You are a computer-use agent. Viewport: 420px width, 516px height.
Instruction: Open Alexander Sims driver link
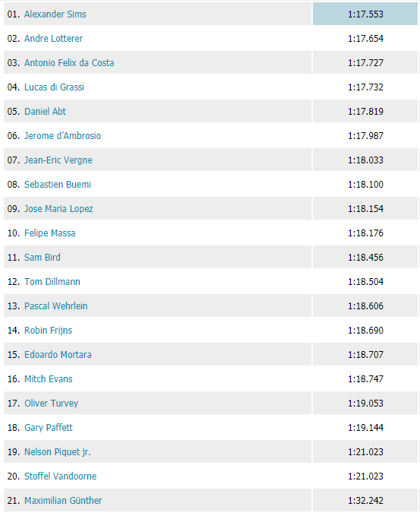tap(55, 14)
